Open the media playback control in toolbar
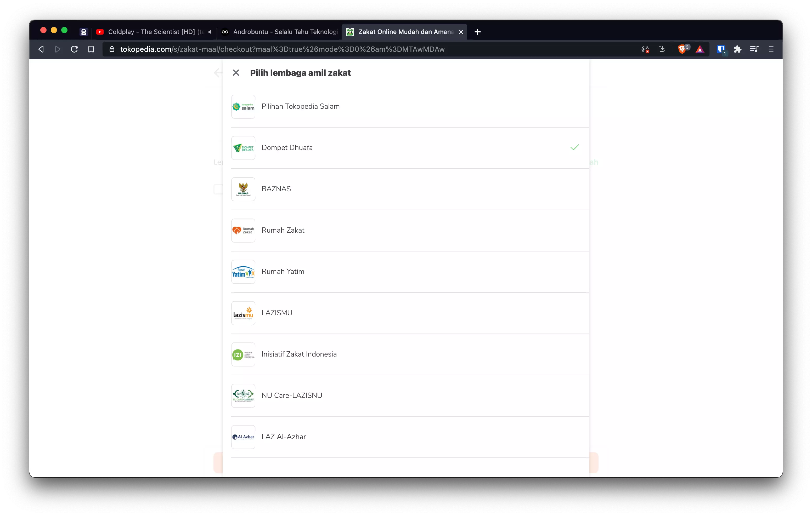Screen dimensions: 812x516 [x=754, y=49]
